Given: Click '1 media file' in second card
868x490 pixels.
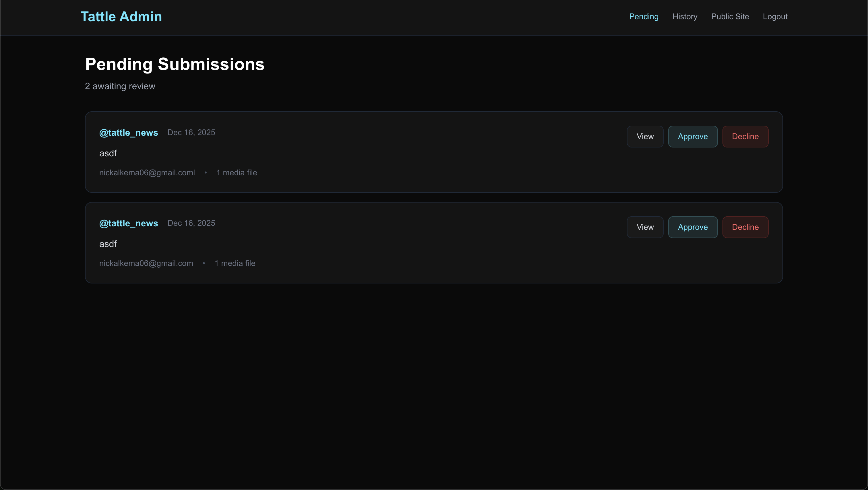Looking at the screenshot, I should tap(235, 263).
